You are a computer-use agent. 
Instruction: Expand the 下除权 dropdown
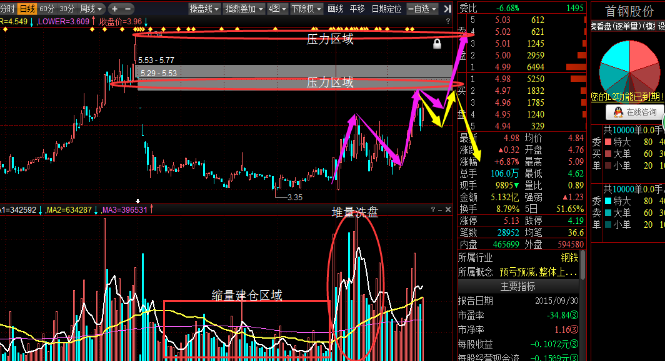pyautogui.click(x=306, y=8)
